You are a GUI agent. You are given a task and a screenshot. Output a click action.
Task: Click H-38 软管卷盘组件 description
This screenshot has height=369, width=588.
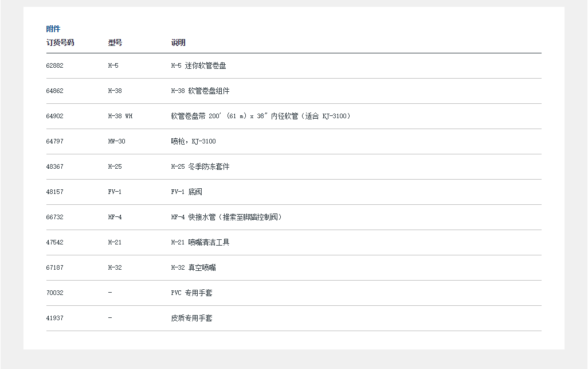coord(200,91)
